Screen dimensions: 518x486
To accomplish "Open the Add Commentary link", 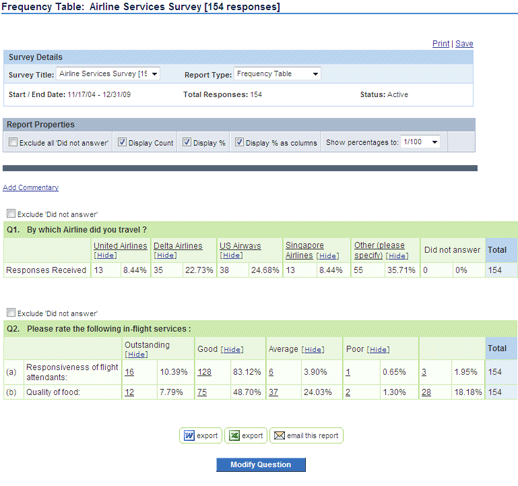I will pyautogui.click(x=31, y=188).
